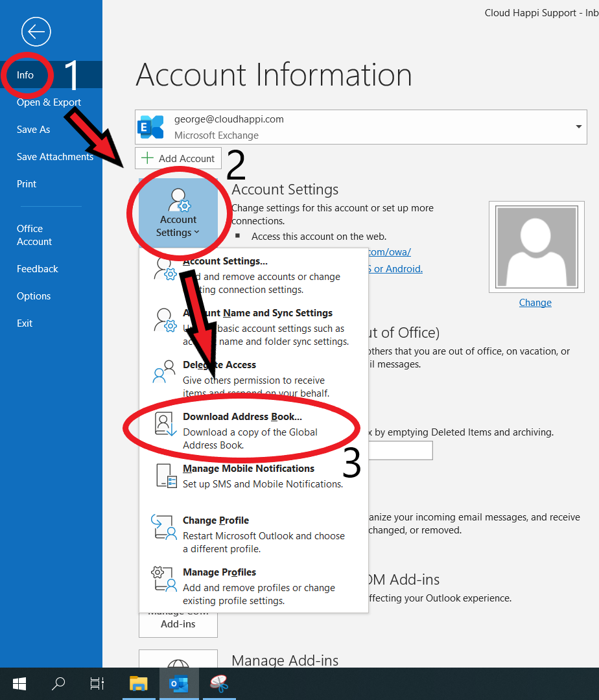Switch to Outlook on the taskbar

pyautogui.click(x=179, y=684)
